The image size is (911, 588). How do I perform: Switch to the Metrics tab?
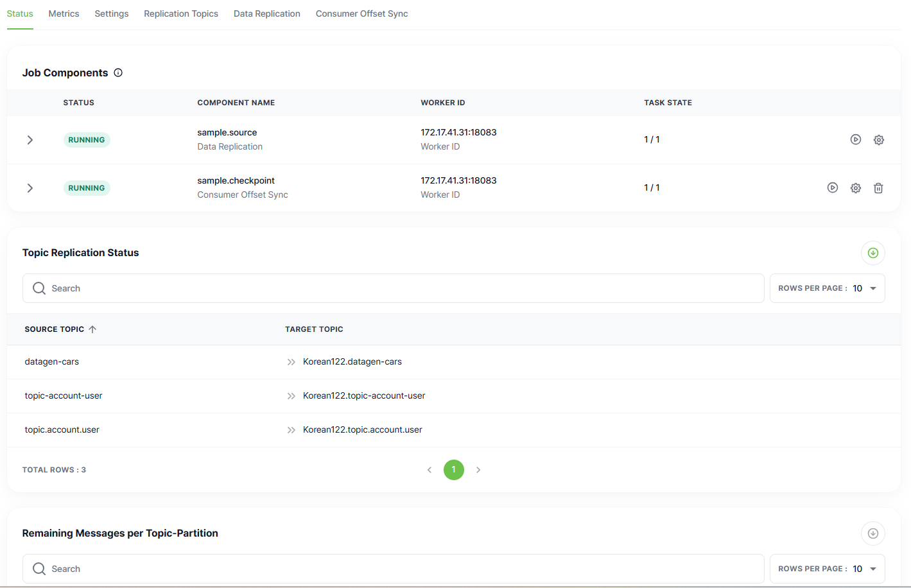tap(64, 13)
